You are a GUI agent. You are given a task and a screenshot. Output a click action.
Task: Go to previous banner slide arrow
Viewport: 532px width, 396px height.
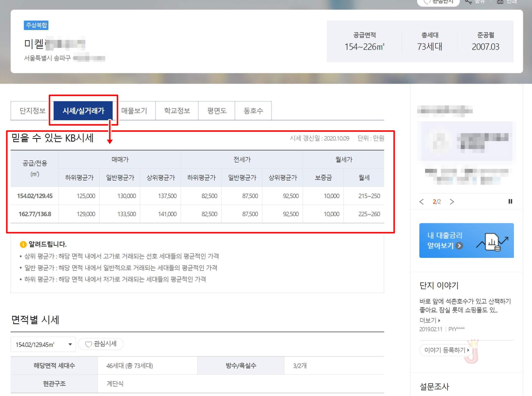(422, 202)
